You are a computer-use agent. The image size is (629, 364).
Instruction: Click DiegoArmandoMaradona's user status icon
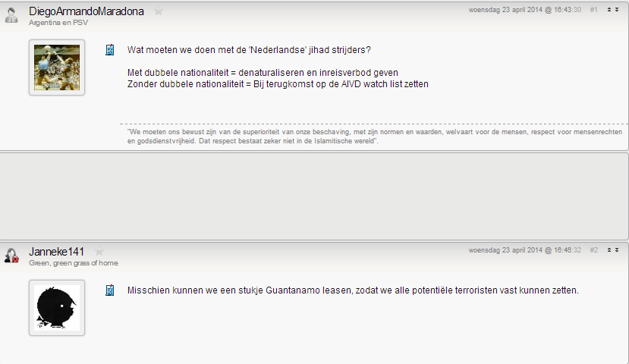[11, 15]
